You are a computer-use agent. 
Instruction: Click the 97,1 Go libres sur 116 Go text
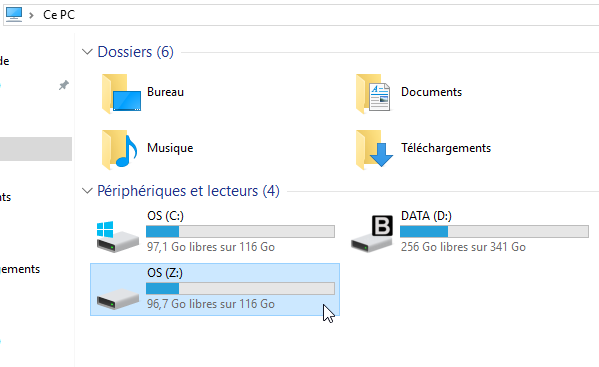click(x=211, y=247)
